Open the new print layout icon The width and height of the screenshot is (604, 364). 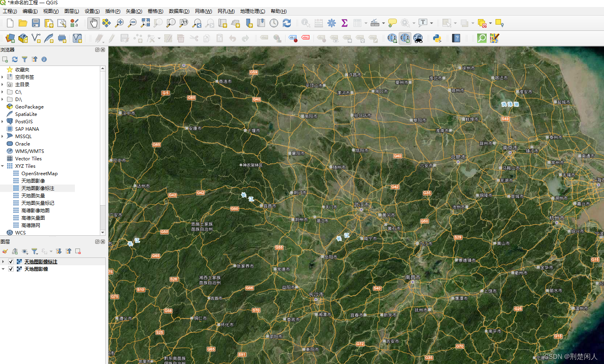pos(49,23)
